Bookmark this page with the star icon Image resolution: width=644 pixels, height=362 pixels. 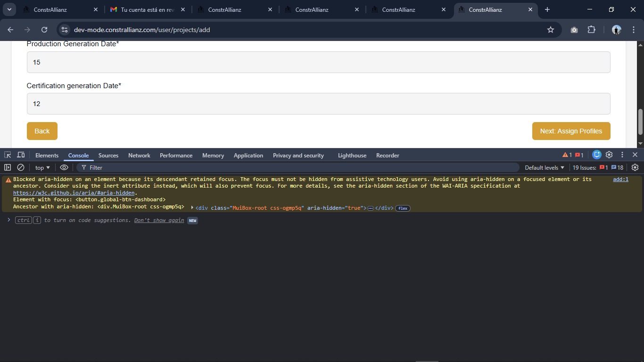coord(550,30)
